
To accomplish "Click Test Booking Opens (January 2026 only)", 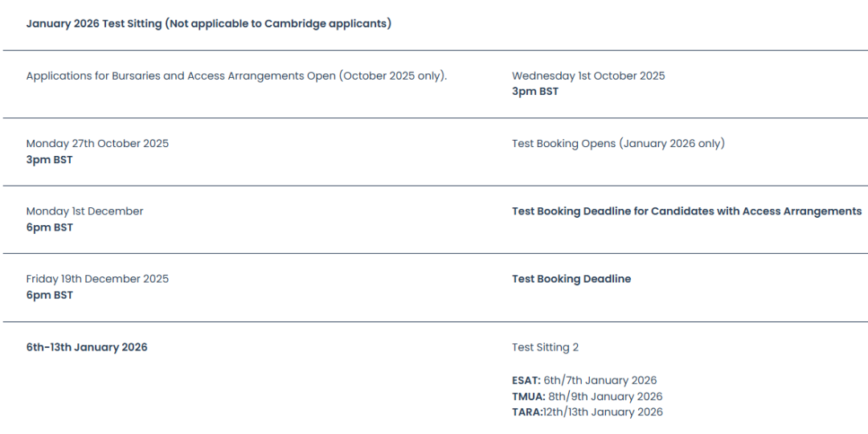I will pyautogui.click(x=618, y=144).
